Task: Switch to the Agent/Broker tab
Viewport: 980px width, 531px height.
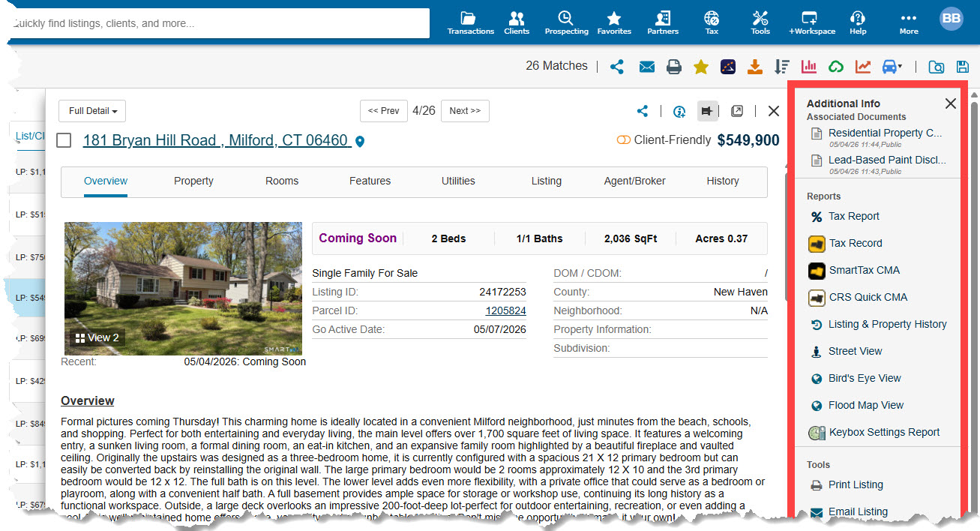Action: [x=634, y=181]
